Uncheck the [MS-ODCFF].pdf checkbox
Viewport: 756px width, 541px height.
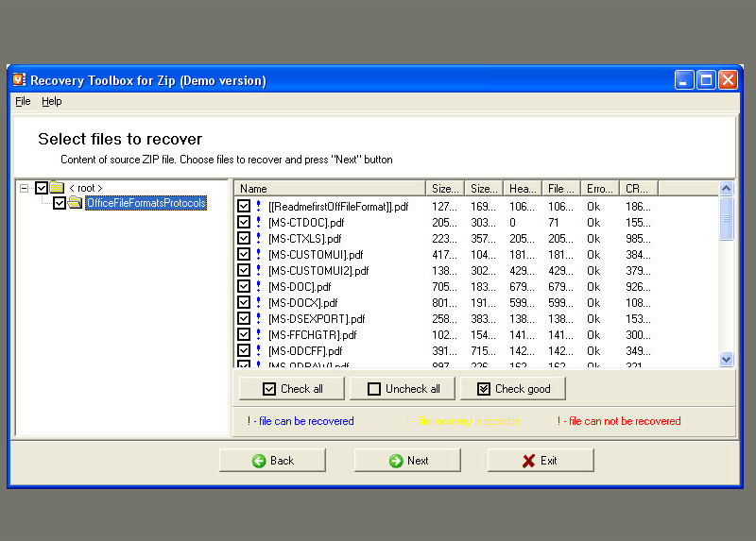(x=244, y=350)
